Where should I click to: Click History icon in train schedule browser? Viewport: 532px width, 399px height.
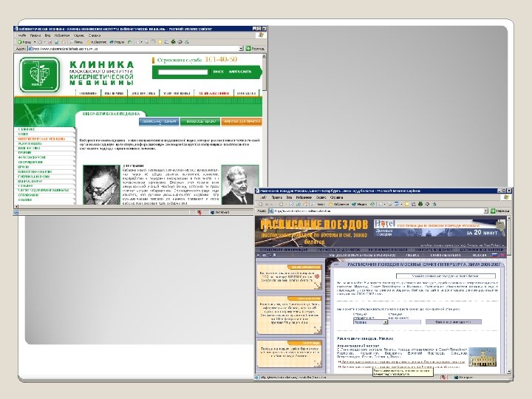tap(372, 204)
